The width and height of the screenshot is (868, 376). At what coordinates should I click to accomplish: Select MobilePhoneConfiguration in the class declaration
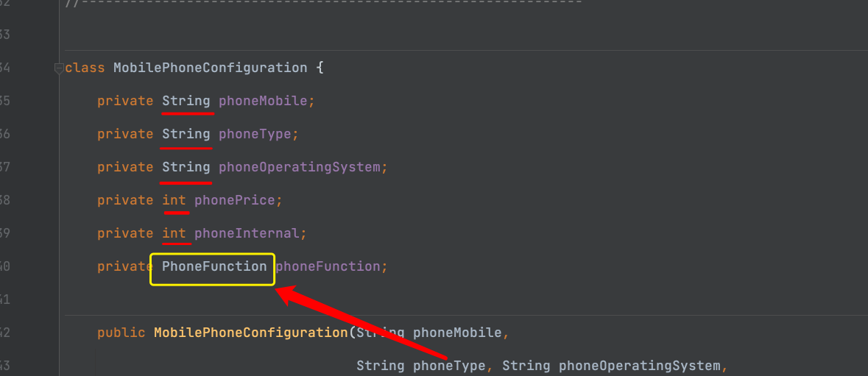coord(210,68)
